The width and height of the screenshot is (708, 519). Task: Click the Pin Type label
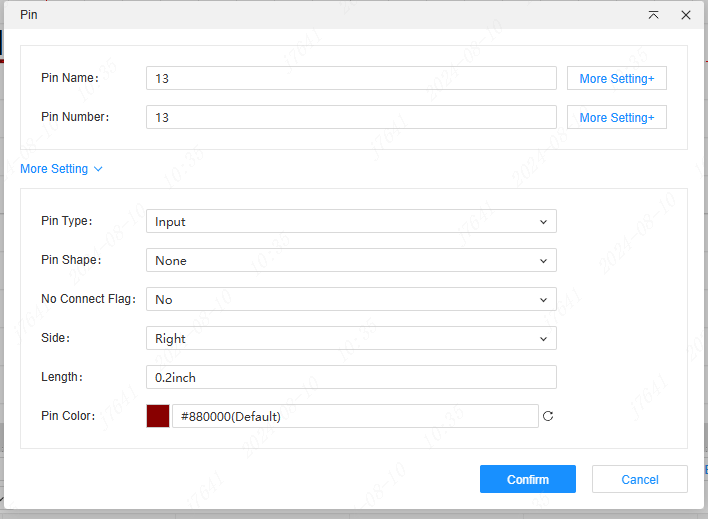[x=66, y=221]
